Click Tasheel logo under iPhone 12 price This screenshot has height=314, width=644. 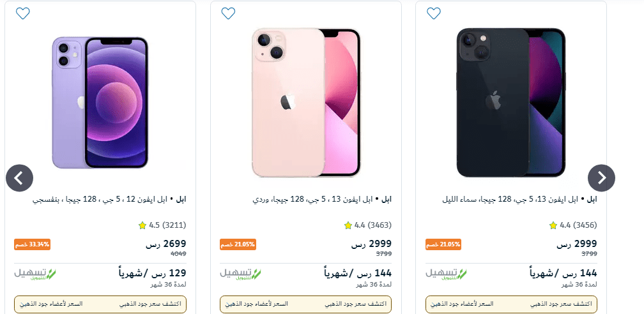pyautogui.click(x=35, y=274)
